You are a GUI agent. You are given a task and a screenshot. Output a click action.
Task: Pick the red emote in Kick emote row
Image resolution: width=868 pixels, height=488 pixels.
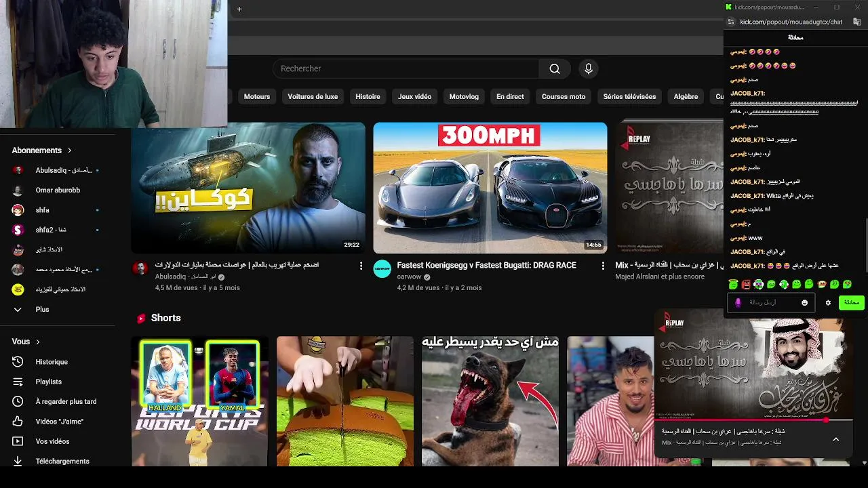point(746,284)
